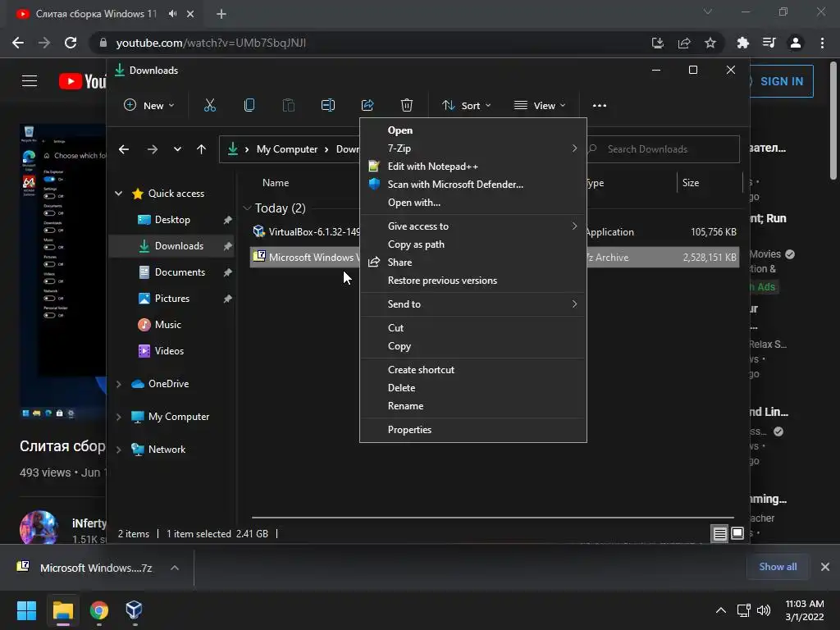Collapse the Quick access tree node
This screenshot has height=630, width=840.
click(118, 194)
